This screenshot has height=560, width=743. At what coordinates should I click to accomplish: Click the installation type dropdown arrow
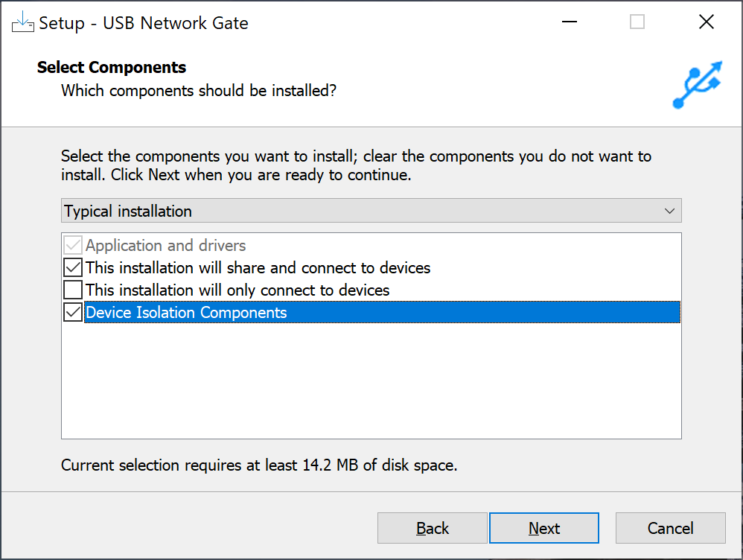tap(669, 211)
